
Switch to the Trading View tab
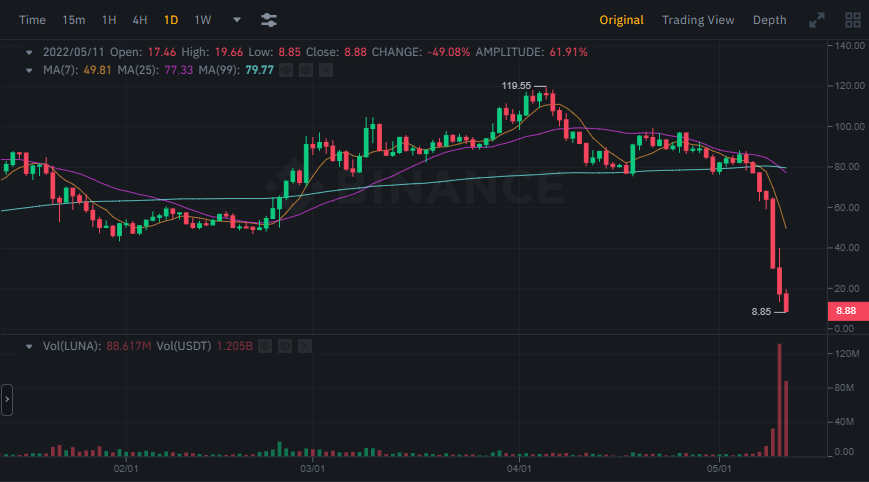(697, 20)
